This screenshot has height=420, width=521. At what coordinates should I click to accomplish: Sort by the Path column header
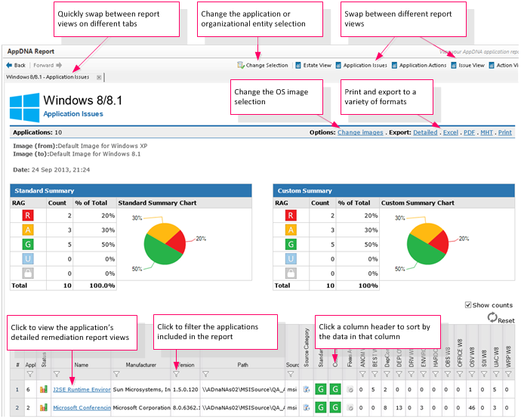[x=242, y=365]
